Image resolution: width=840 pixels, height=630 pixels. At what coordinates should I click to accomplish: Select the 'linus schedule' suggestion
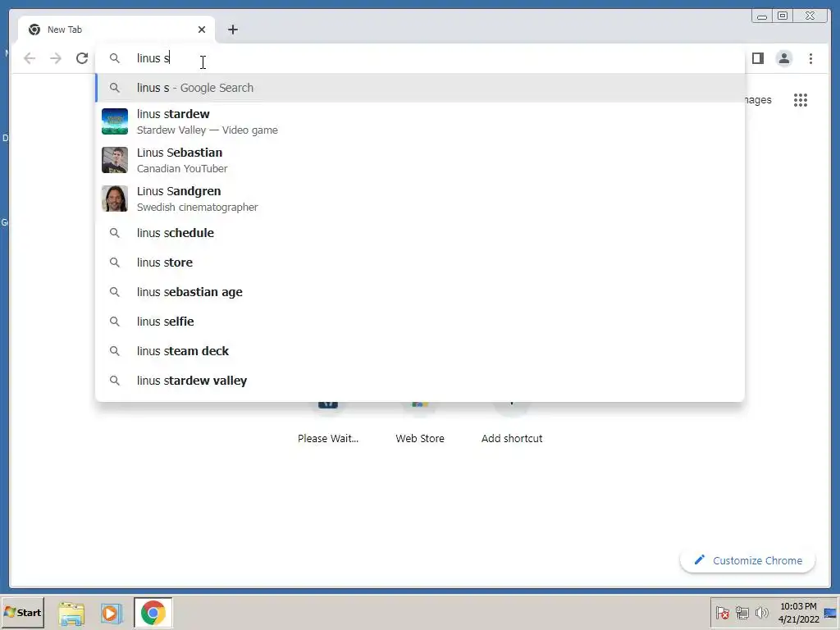(x=420, y=233)
